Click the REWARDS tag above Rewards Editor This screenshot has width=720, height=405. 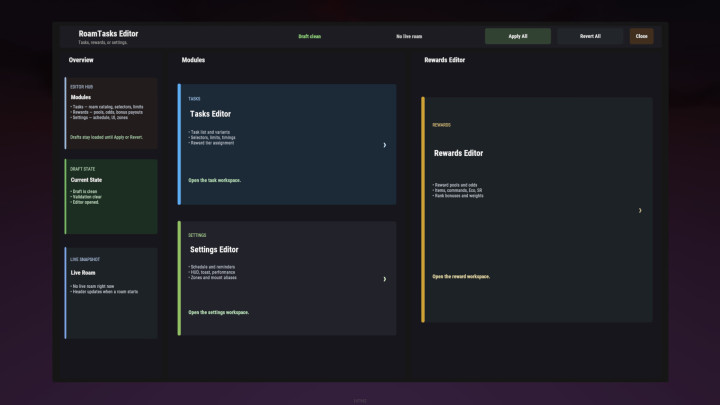(441, 125)
